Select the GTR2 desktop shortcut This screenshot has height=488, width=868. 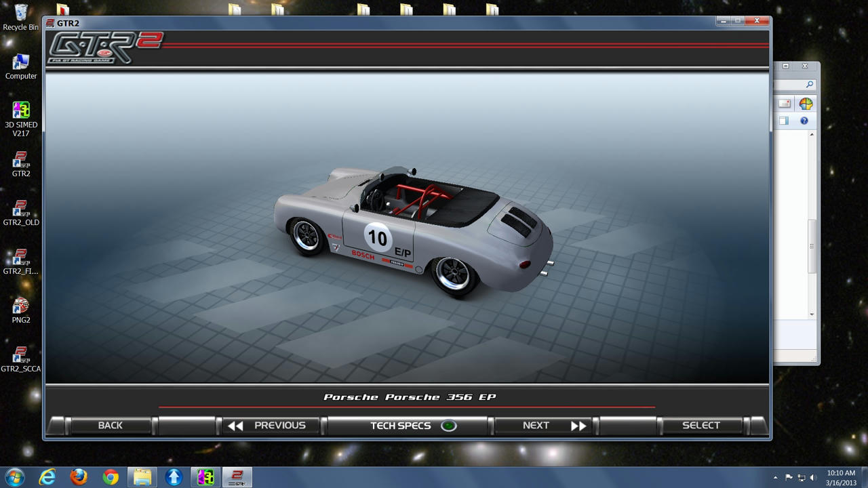click(21, 164)
